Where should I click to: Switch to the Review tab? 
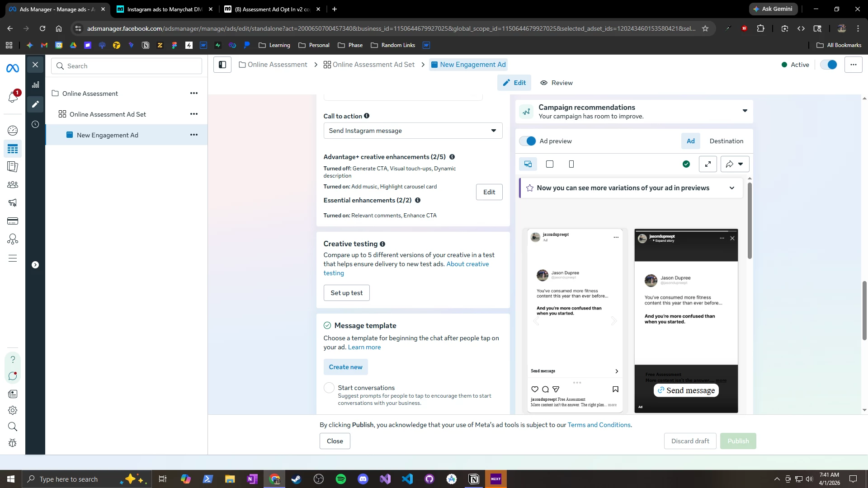click(x=557, y=83)
